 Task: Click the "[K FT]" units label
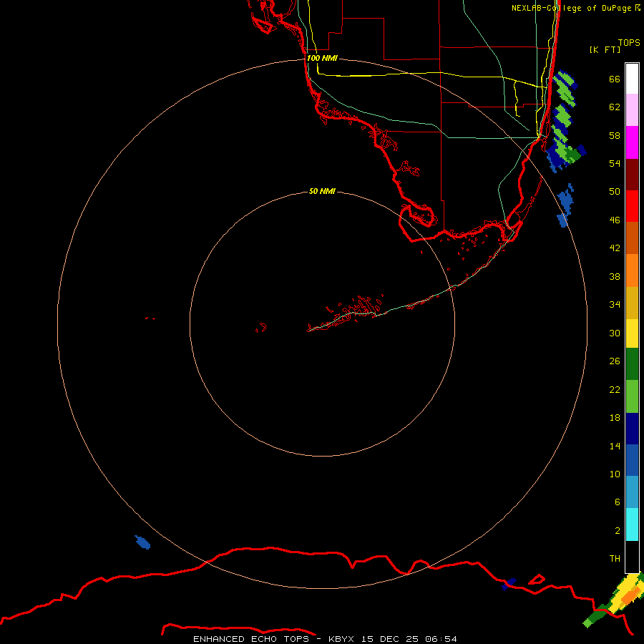tap(605, 49)
